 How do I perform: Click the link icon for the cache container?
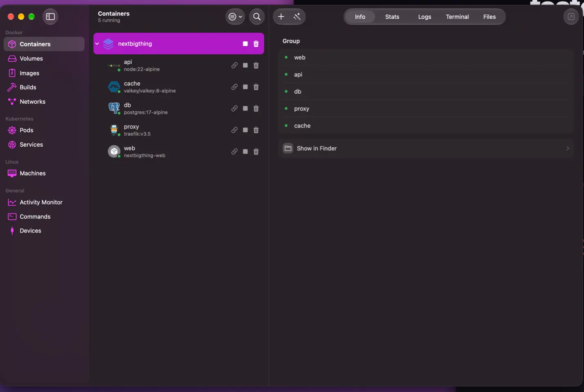click(x=234, y=87)
